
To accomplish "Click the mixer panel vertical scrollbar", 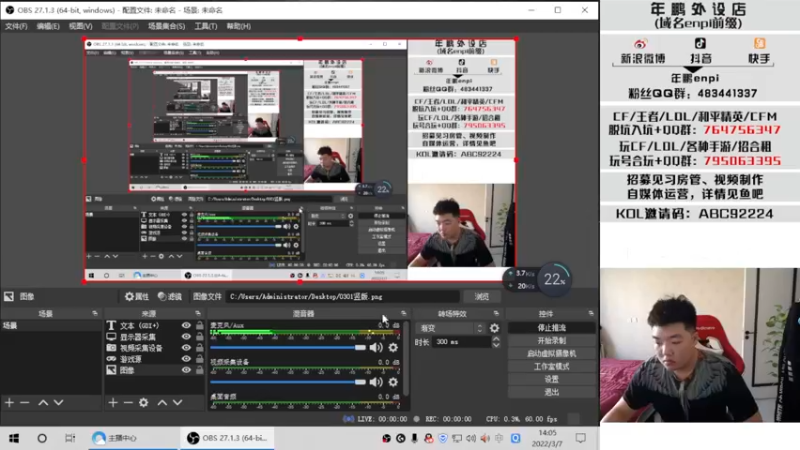I will click(x=406, y=357).
